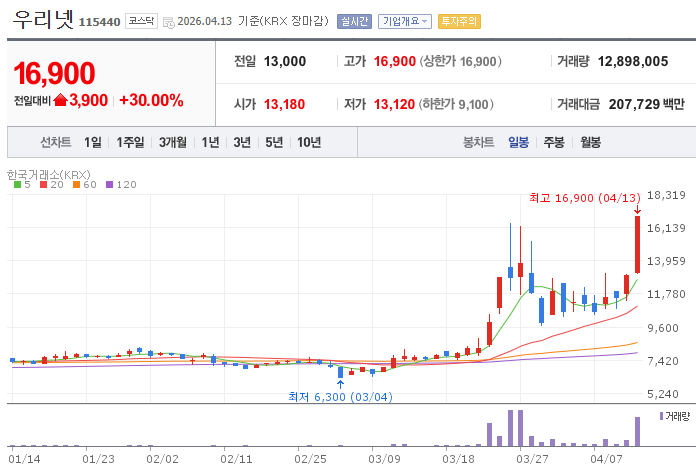Click the 투자주의 warning badge
This screenshot has height=470, width=696.
tap(459, 21)
